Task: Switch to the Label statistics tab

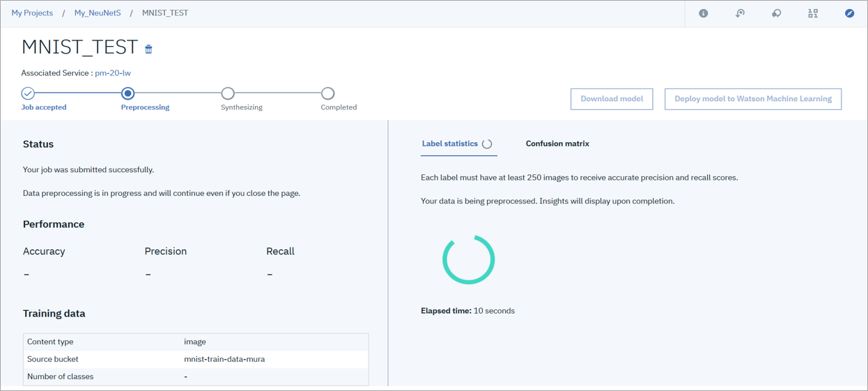Action: pos(450,144)
